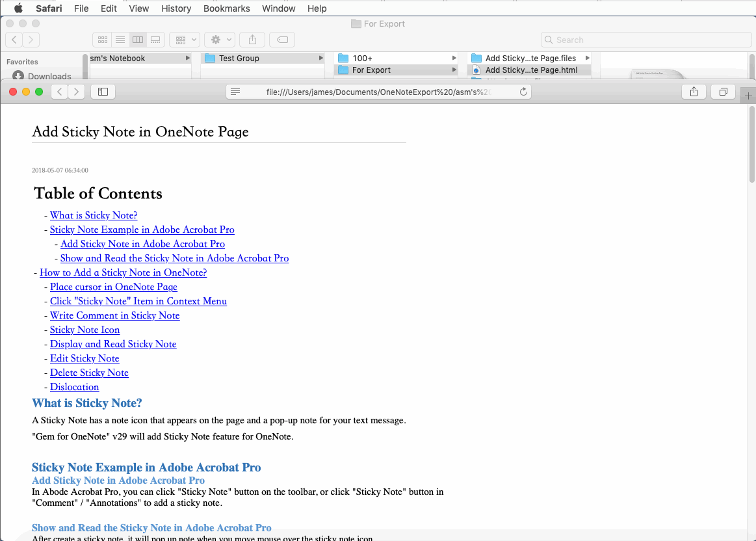Image resolution: width=756 pixels, height=541 pixels.
Task: Open 'What is Sticky Note?' link
Action: [94, 215]
